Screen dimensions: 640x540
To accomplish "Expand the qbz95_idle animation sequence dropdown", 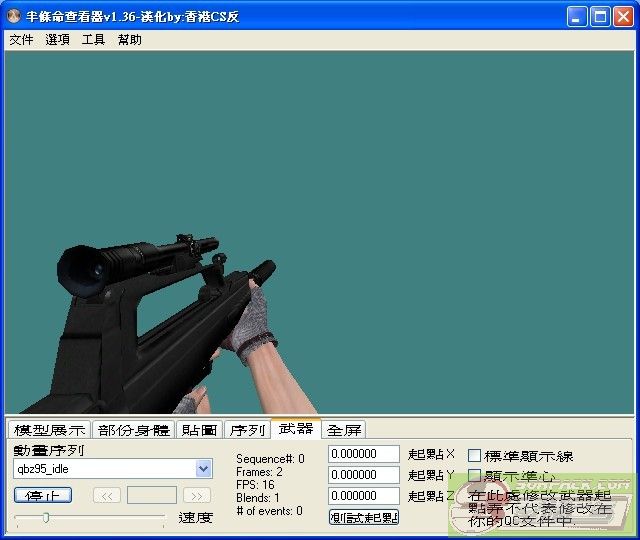I will [203, 469].
